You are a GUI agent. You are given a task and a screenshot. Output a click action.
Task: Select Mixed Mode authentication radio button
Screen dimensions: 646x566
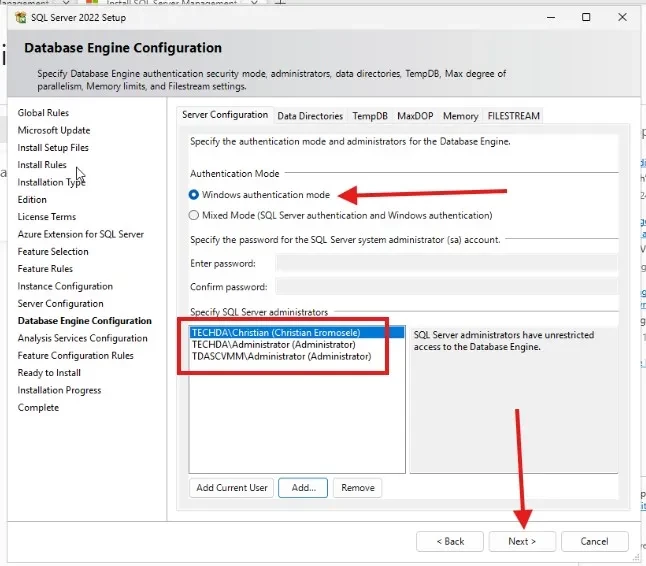coord(194,215)
